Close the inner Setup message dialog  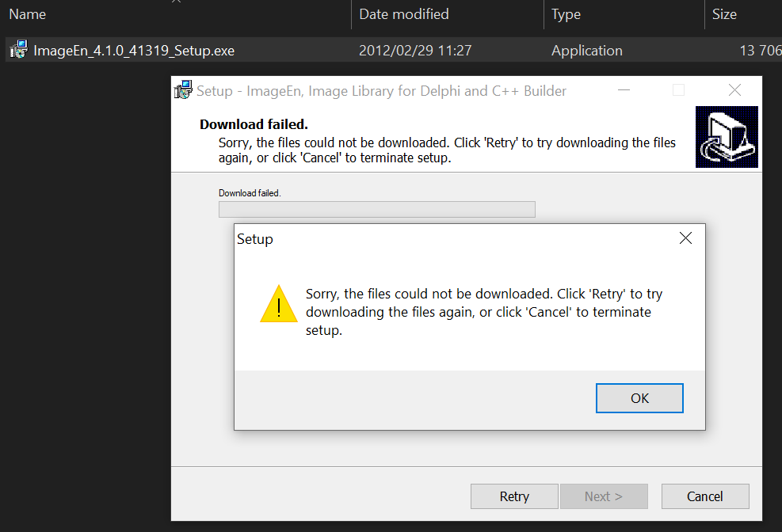(686, 238)
